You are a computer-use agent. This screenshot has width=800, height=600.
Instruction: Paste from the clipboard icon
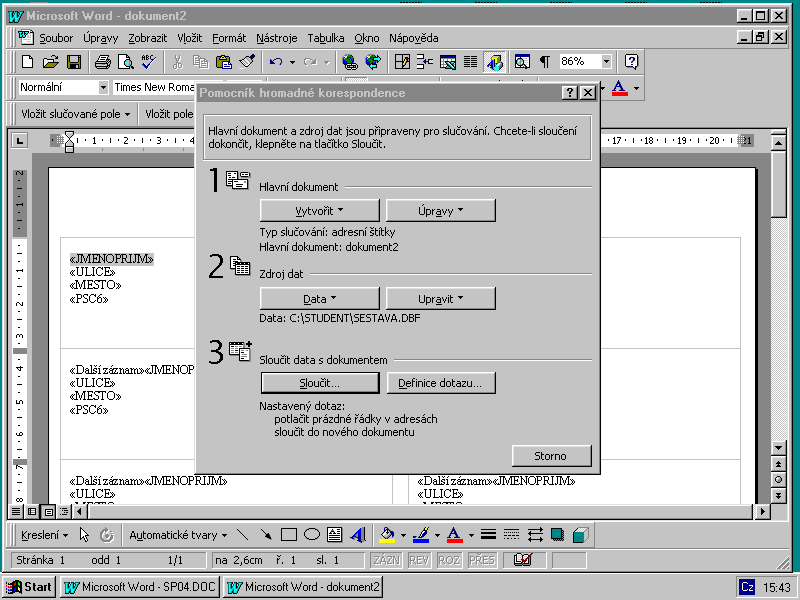pyautogui.click(x=224, y=62)
